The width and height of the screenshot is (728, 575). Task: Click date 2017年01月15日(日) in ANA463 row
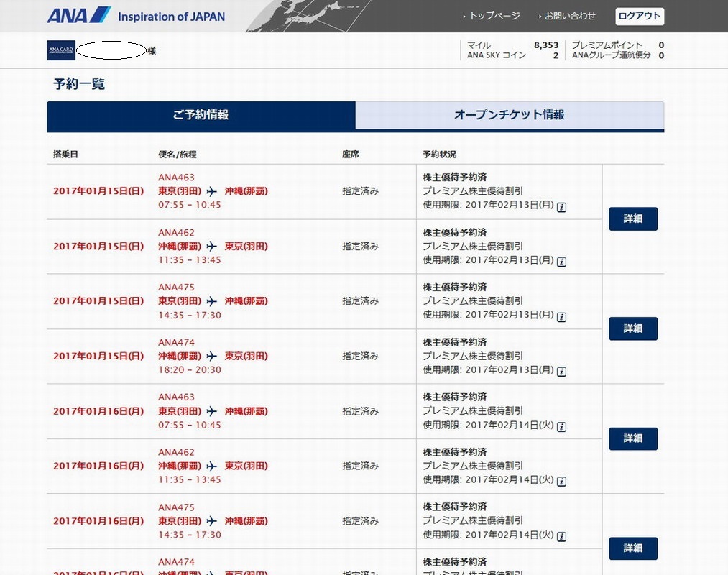coord(98,191)
